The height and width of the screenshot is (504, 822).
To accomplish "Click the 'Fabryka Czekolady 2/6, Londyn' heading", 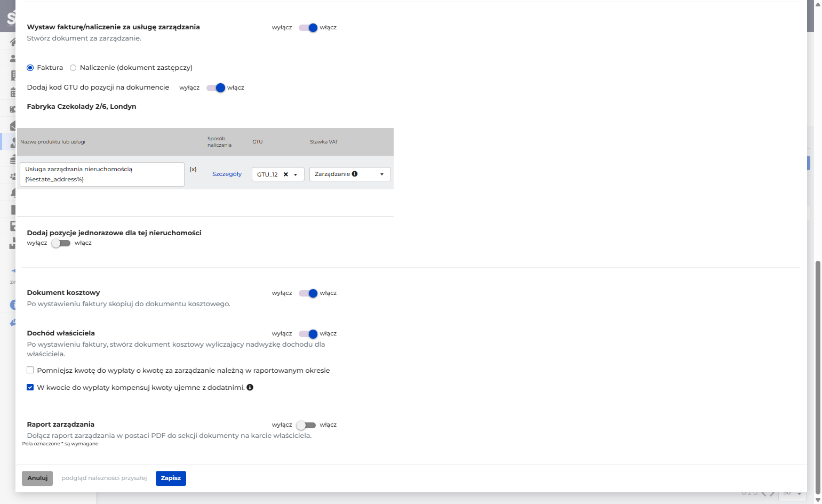I will [82, 107].
